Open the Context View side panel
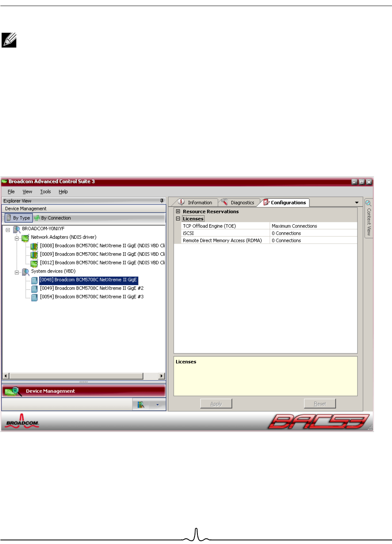Image resolution: width=392 pixels, height=544 pixels. pyautogui.click(x=369, y=218)
